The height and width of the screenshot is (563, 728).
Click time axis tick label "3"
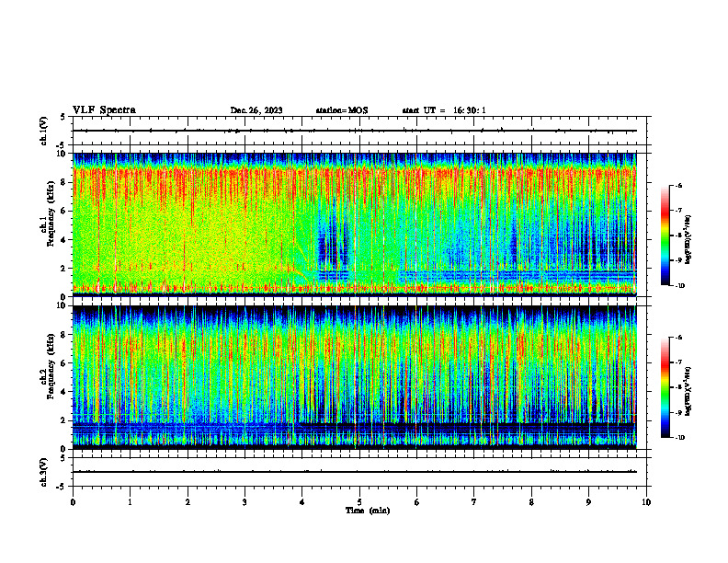click(x=245, y=502)
